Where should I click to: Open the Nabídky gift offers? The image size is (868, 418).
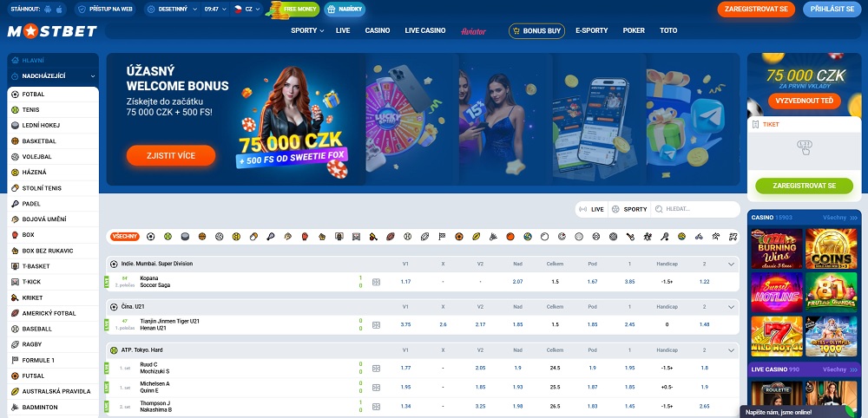click(342, 10)
